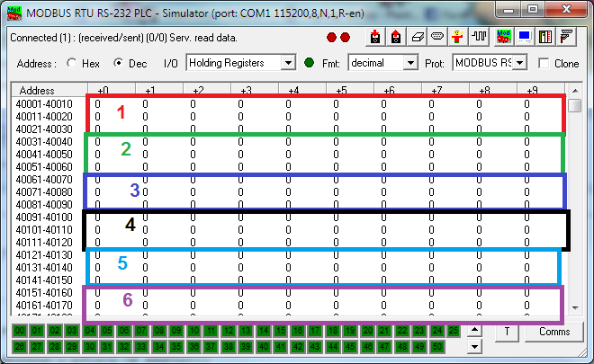Toggle station 25 enable button
The height and width of the screenshot is (364, 594).
pos(454,331)
